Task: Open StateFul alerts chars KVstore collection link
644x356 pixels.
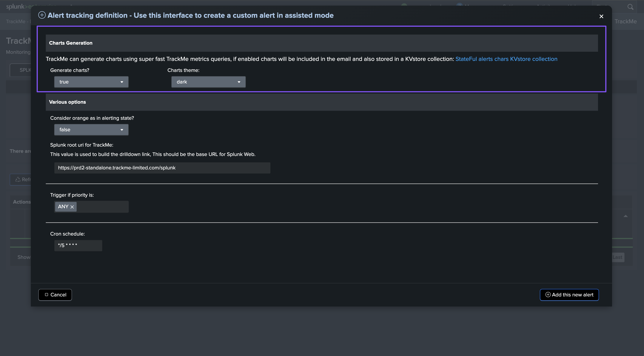Action: coord(506,59)
